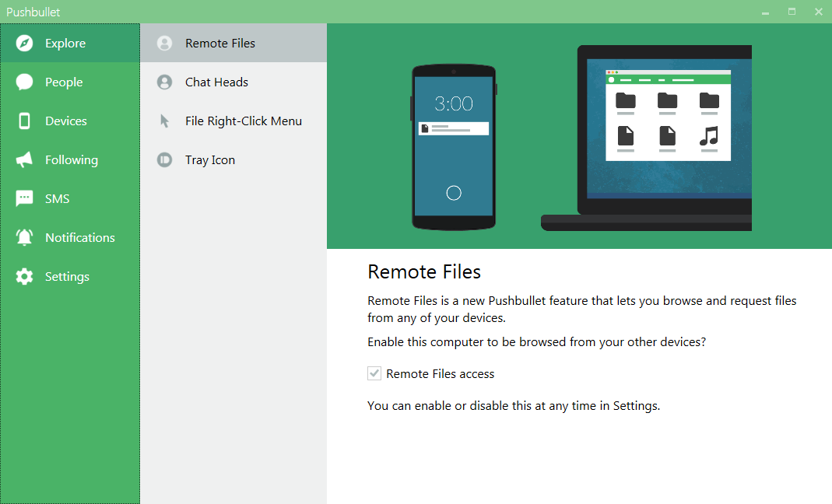
Task: Select File Right-Click Menu item
Action: click(233, 121)
